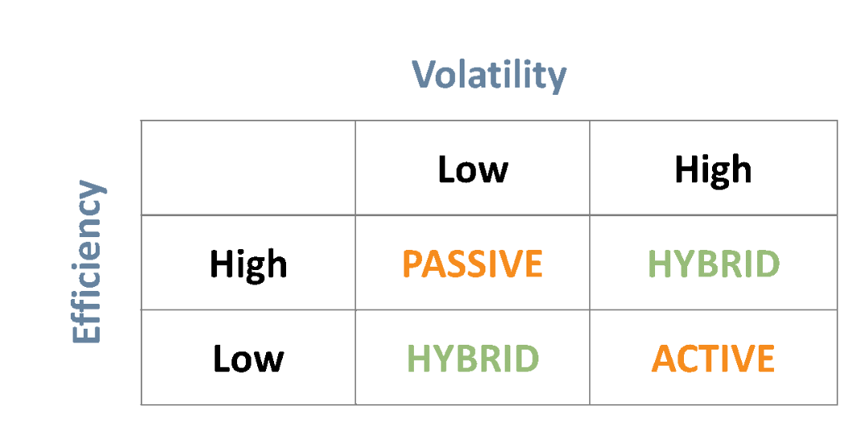Image resolution: width=868 pixels, height=434 pixels.
Task: Select the Low row header cell
Action: pyautogui.click(x=248, y=358)
